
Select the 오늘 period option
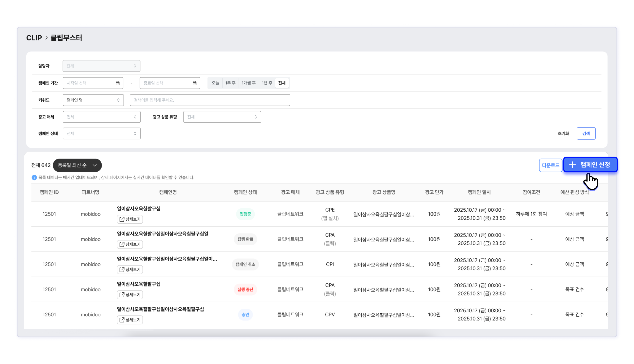click(215, 83)
